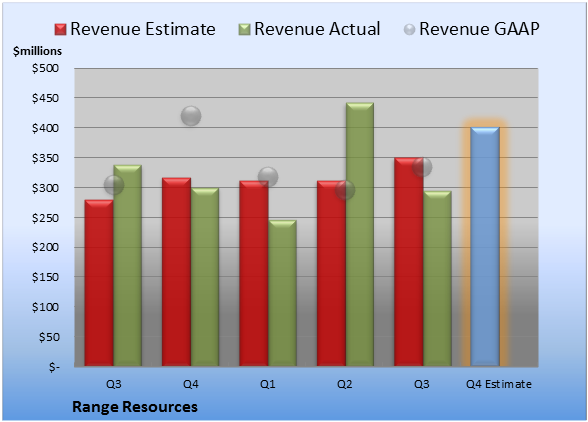Click the gray Revenue GAAP legend sphere
The image size is (588, 422).
coord(410,29)
